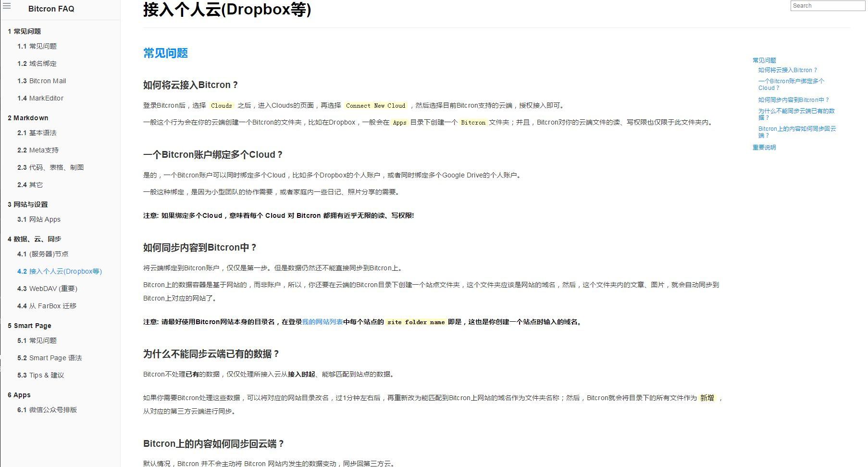Click the page title 接入个人云(Dropbox等)

point(227,10)
